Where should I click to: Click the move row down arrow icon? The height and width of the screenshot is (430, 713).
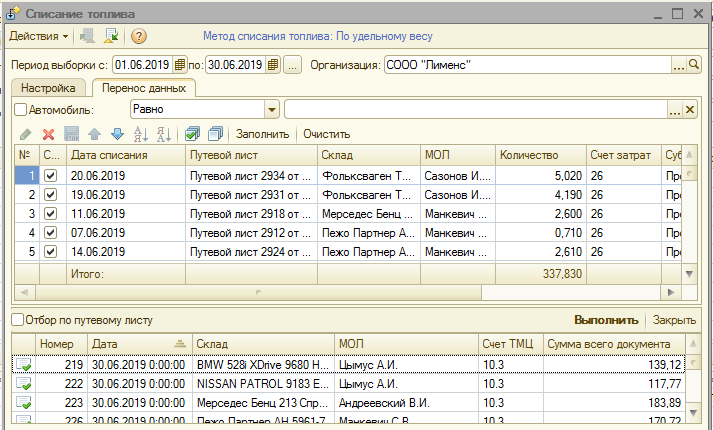pos(116,134)
